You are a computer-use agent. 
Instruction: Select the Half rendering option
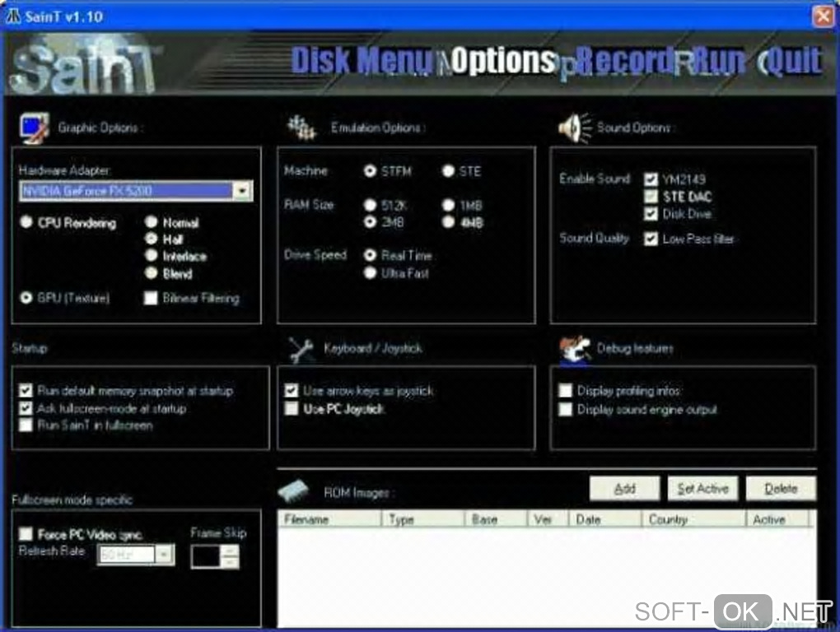click(x=152, y=239)
